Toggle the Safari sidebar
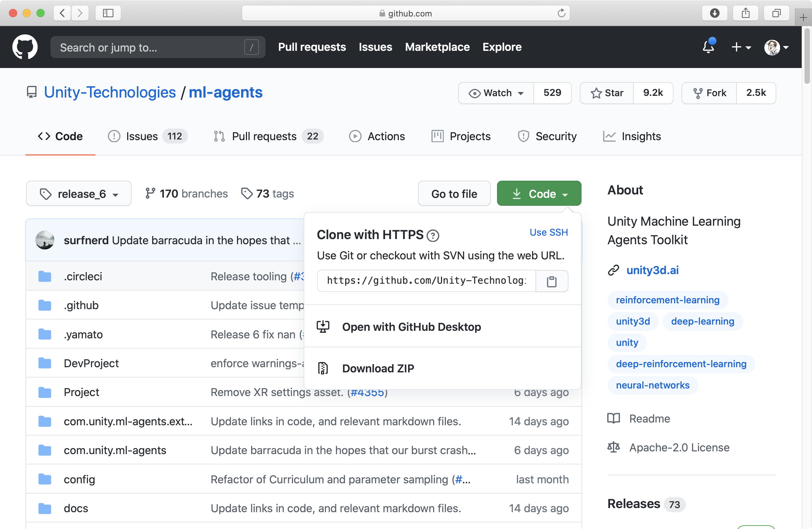The width and height of the screenshot is (812, 529). tap(108, 13)
